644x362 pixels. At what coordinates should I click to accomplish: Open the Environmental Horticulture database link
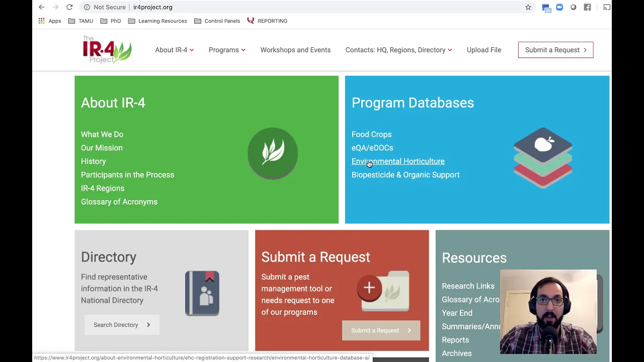[398, 161]
